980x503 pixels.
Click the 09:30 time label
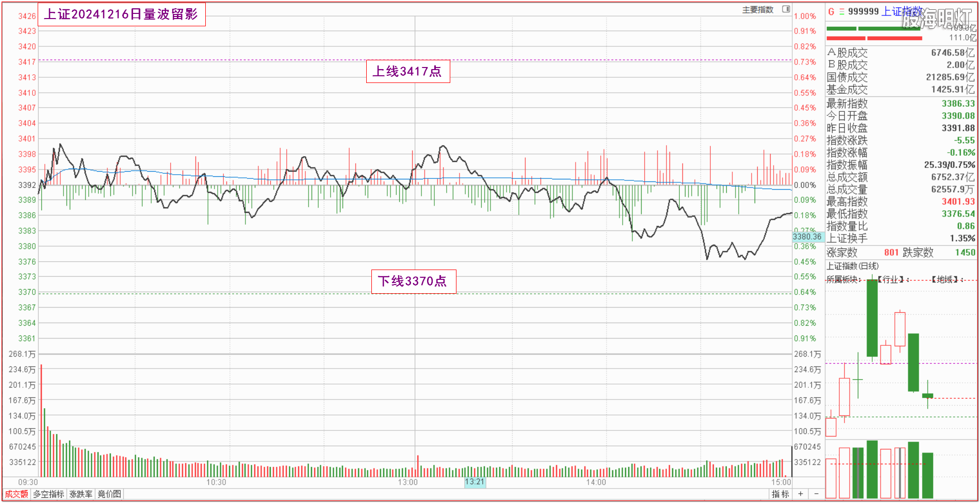[28, 482]
